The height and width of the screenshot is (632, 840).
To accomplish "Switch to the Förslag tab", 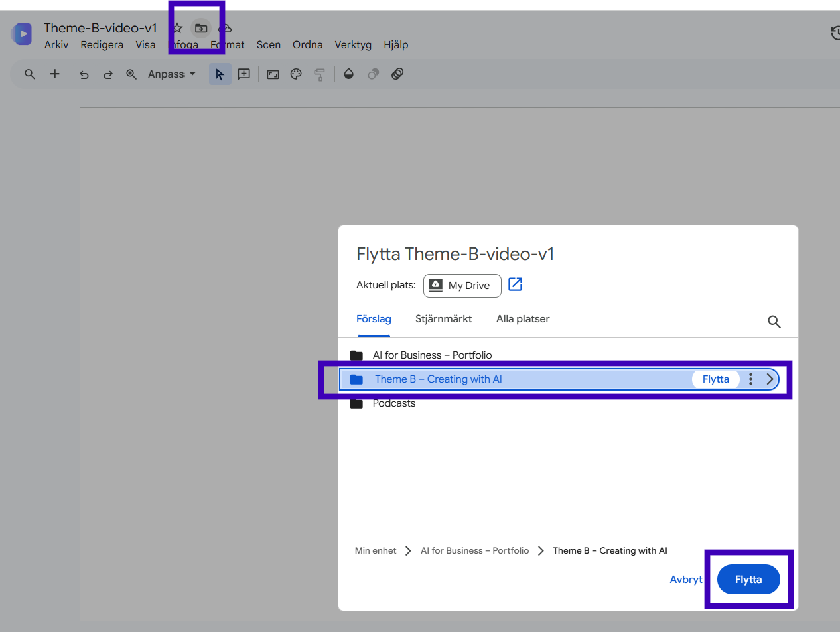I will click(374, 319).
